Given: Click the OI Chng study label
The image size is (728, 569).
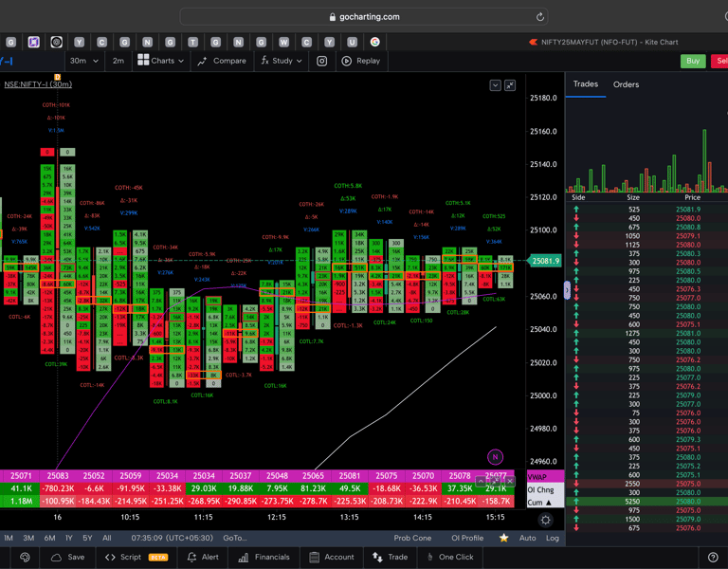Looking at the screenshot, I should 540,489.
